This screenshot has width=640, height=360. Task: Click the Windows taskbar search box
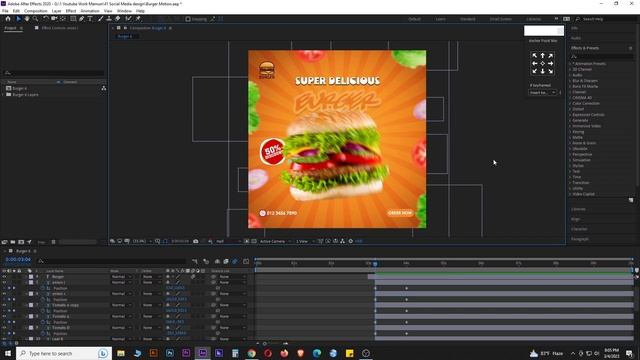coord(63,353)
